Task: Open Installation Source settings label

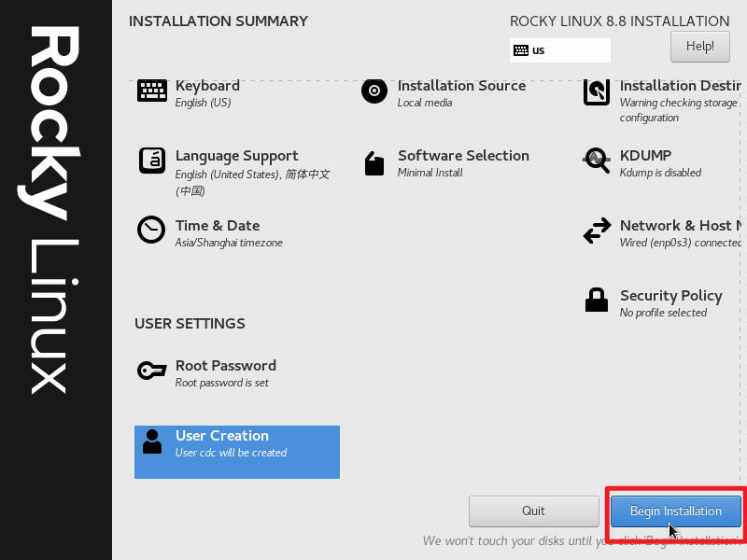Action: 461,86
